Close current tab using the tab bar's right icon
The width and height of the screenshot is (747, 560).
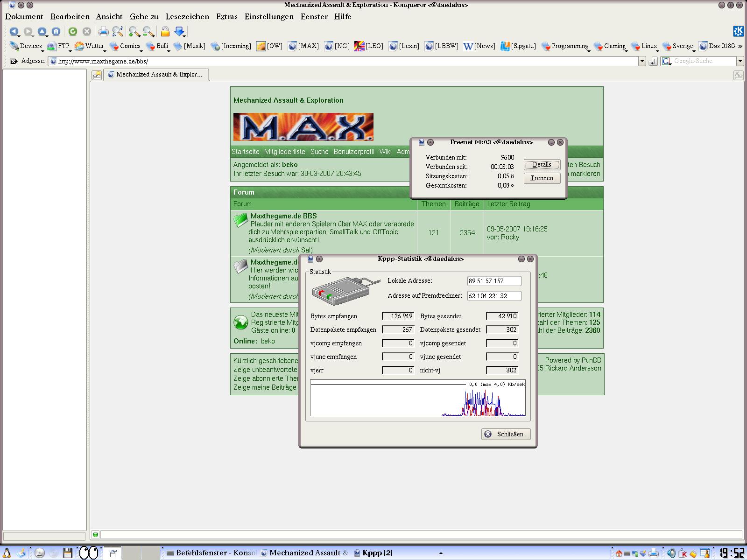(738, 75)
